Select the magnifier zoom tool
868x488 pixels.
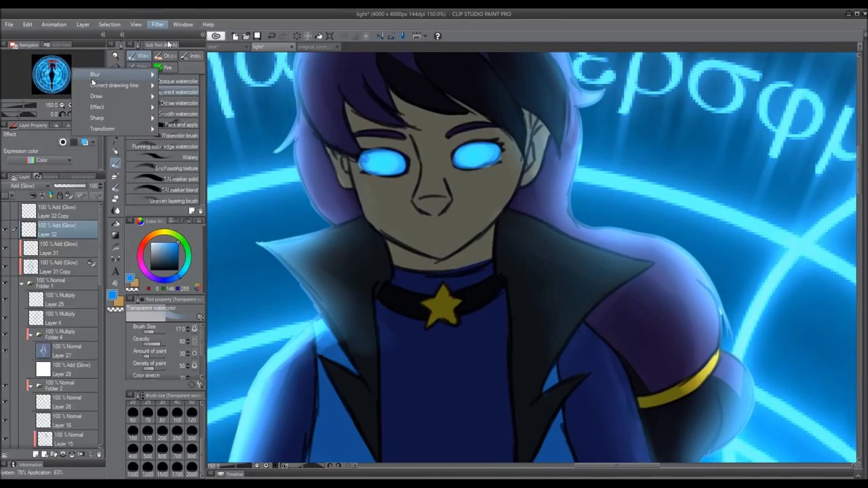(115, 57)
